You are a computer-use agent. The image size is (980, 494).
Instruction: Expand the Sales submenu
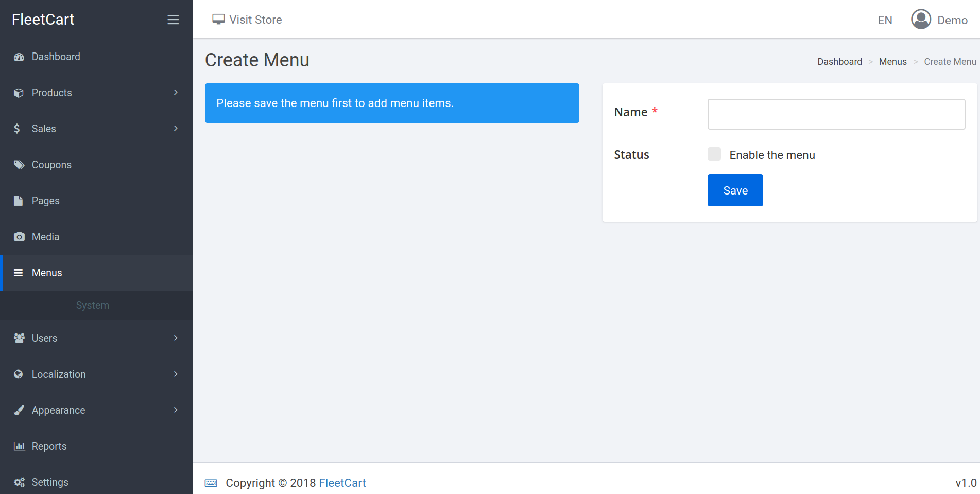coord(177,129)
